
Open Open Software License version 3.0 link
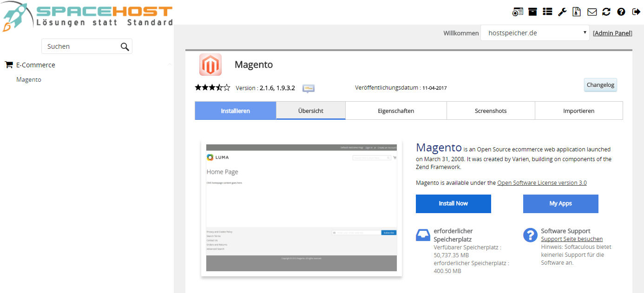[x=542, y=182]
